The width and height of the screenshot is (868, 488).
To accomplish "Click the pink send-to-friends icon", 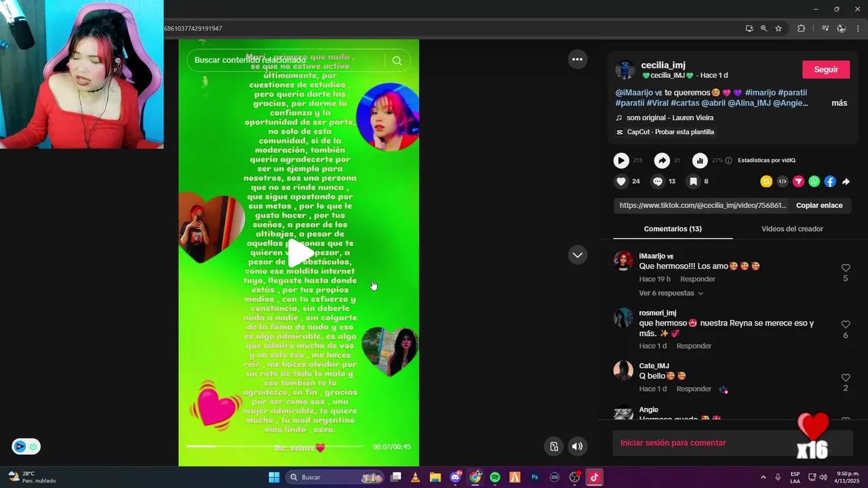I will (x=798, y=182).
